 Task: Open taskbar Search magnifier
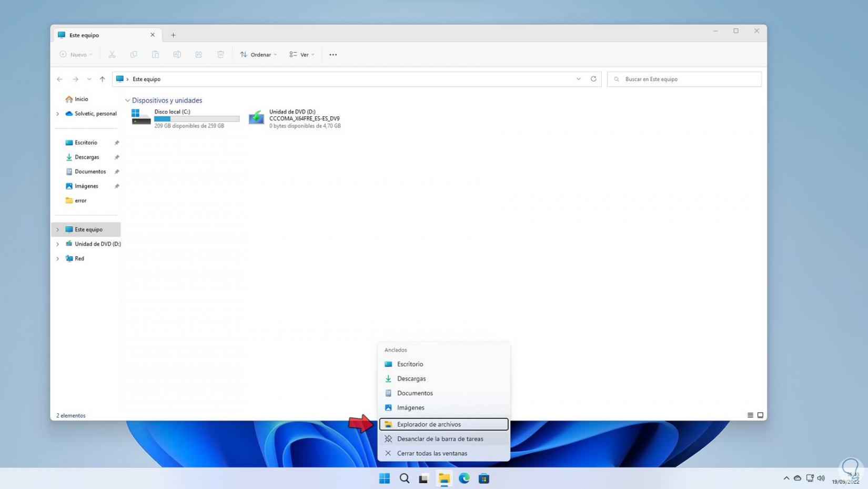coord(405,478)
